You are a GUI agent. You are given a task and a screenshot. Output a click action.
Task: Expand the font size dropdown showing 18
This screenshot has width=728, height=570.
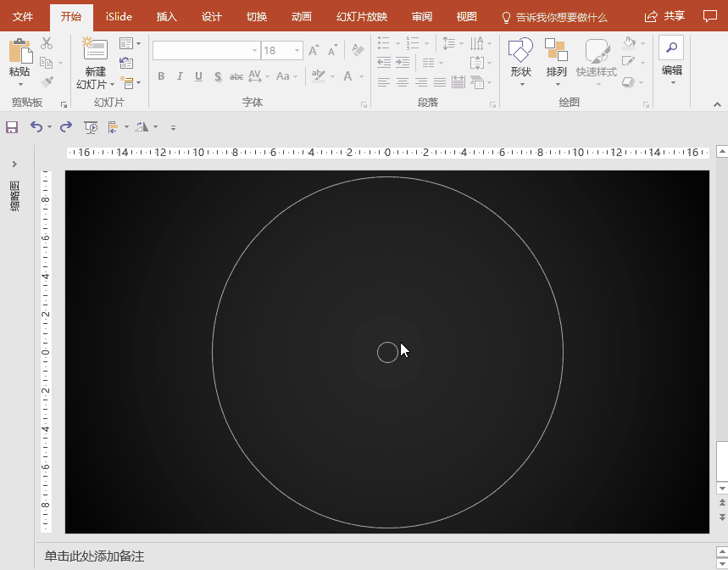pos(297,51)
